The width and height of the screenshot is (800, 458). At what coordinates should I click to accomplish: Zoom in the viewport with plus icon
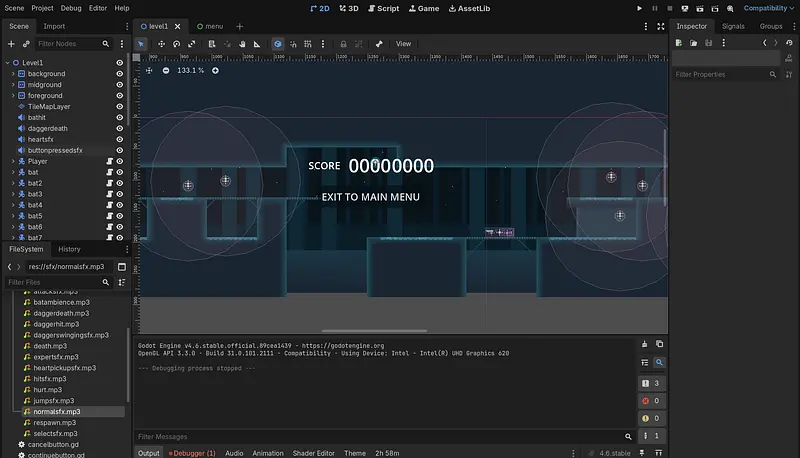[213, 70]
